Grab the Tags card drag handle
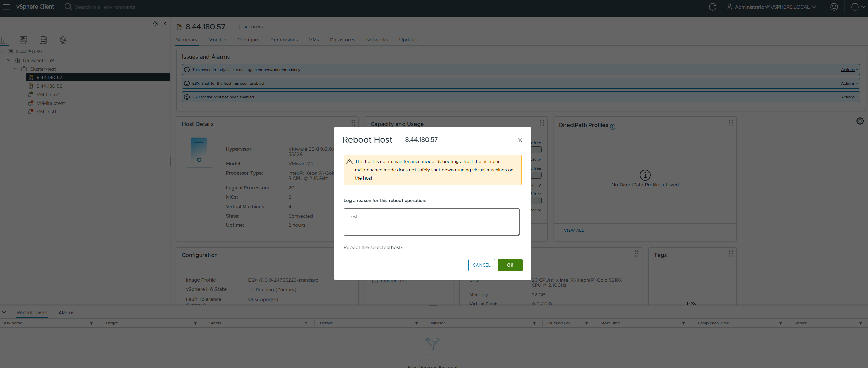868x368 pixels. click(x=731, y=254)
